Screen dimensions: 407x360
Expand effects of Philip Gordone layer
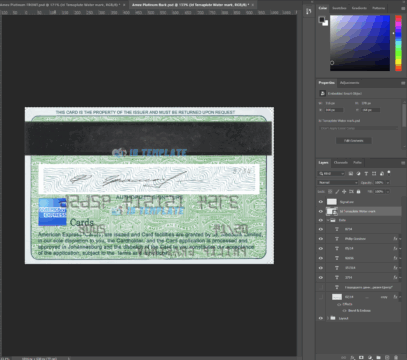tap(400, 239)
